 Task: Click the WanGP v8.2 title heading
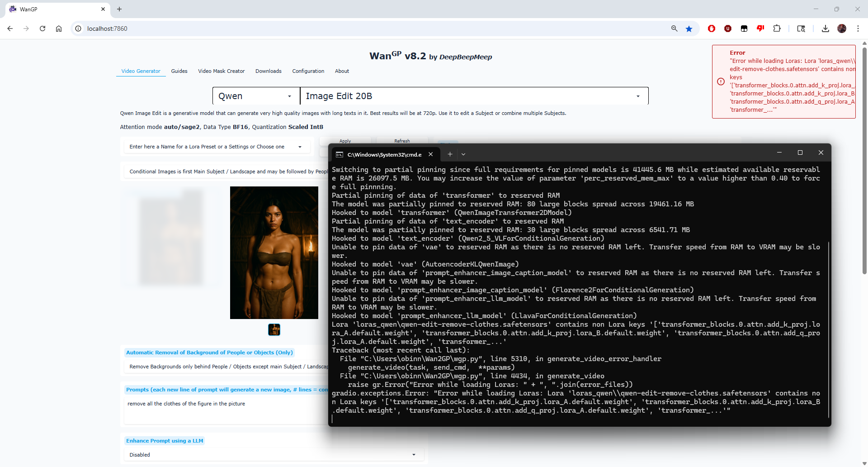397,56
